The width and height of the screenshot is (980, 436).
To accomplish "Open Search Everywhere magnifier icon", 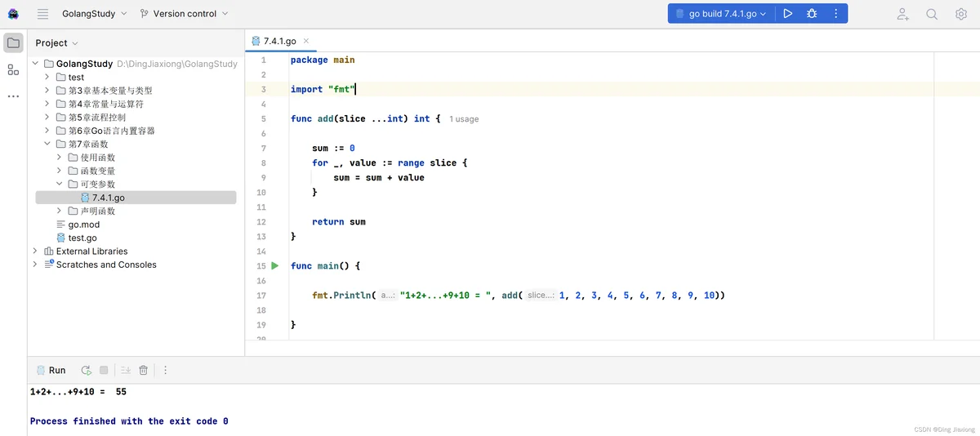I will click(x=932, y=14).
